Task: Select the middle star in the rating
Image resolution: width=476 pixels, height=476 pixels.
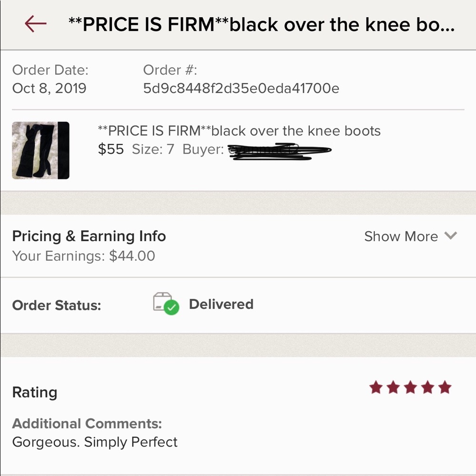Action: pyautogui.click(x=411, y=387)
